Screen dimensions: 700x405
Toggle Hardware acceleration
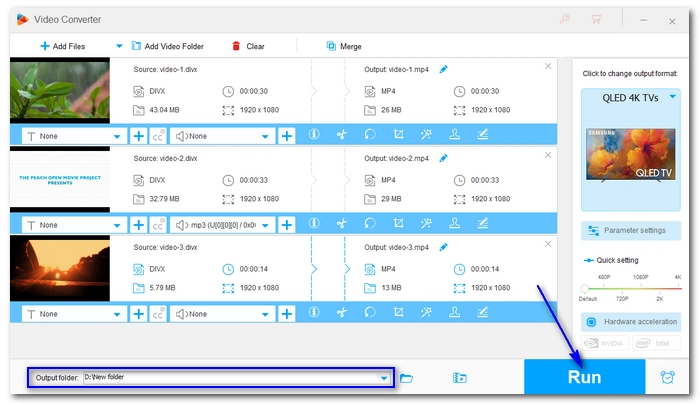pyautogui.click(x=631, y=321)
